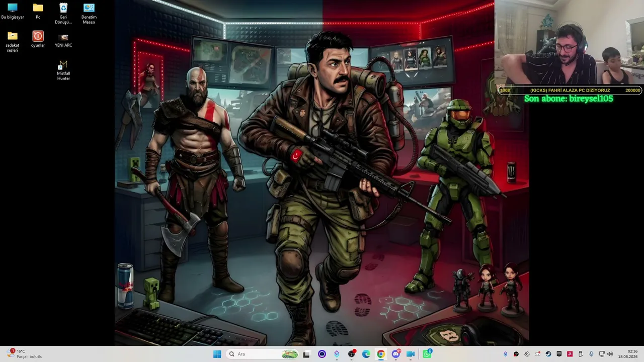Screen dimensions: 644x362
Task: Open the dark purple circular app in taskbar
Action: click(x=322, y=354)
